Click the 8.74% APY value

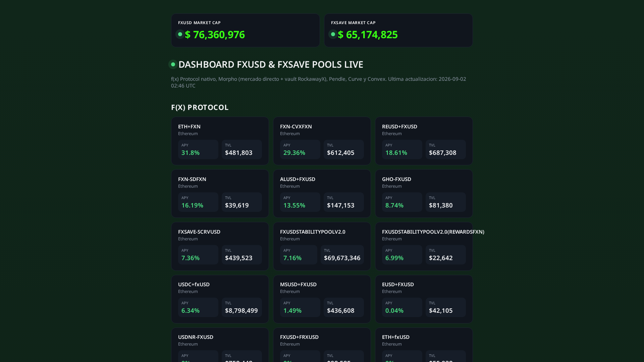[x=394, y=205]
